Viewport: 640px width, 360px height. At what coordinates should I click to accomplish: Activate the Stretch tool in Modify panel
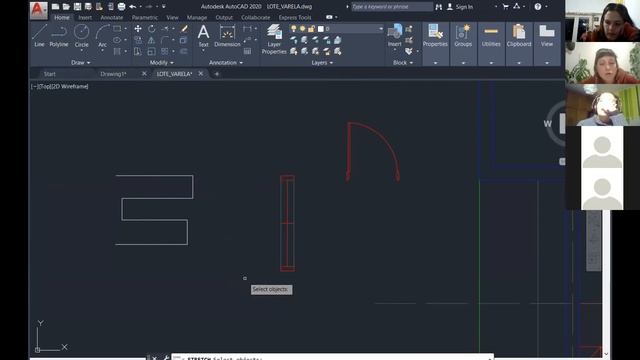click(x=138, y=51)
